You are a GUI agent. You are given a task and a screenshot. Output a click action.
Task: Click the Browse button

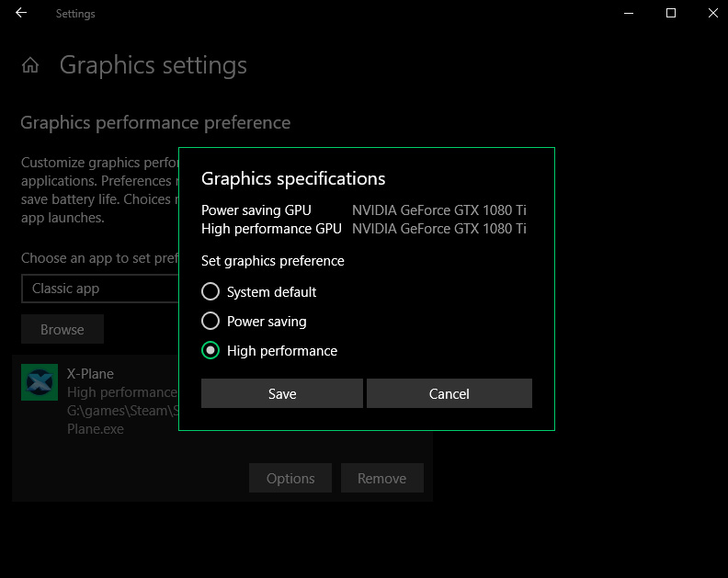pyautogui.click(x=63, y=329)
